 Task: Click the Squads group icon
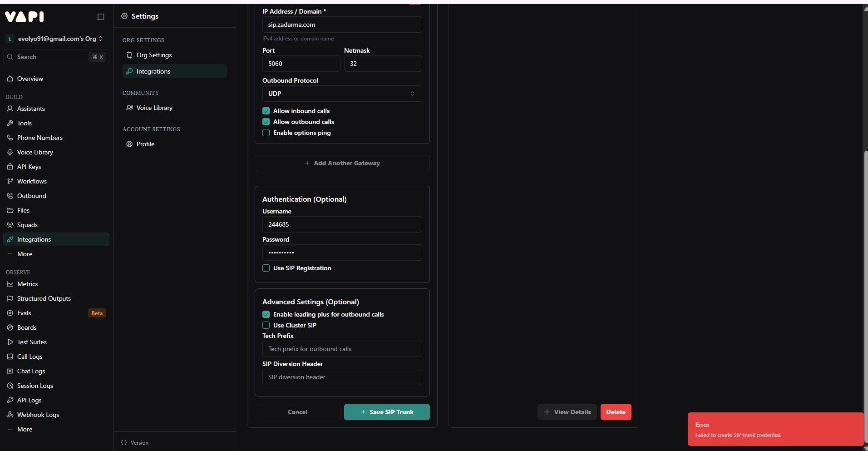pyautogui.click(x=10, y=225)
